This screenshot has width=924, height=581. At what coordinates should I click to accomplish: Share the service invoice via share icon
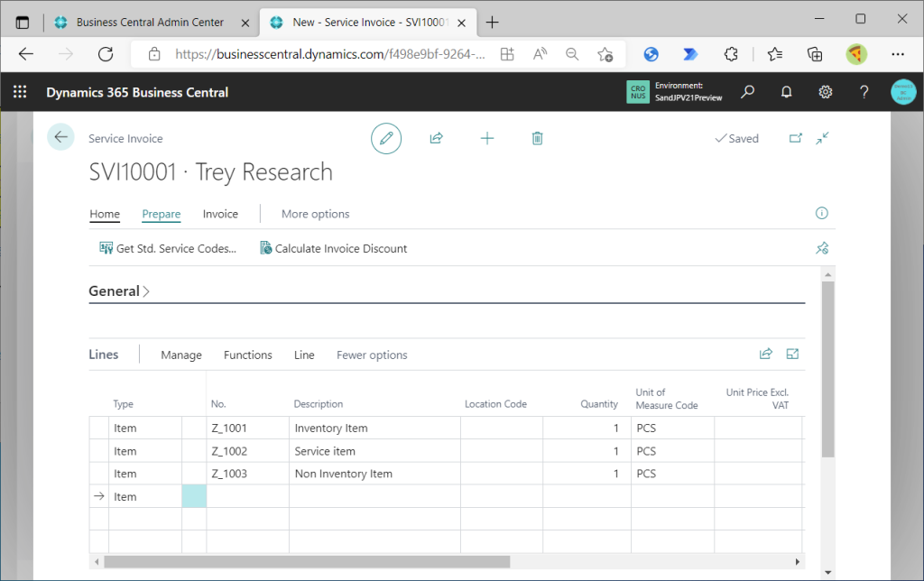pos(436,138)
